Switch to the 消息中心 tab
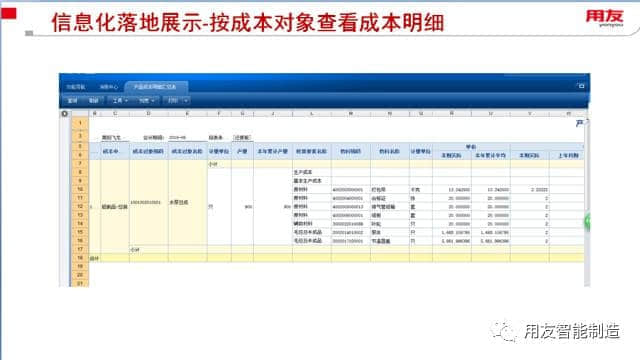The image size is (640, 360). coord(109,87)
